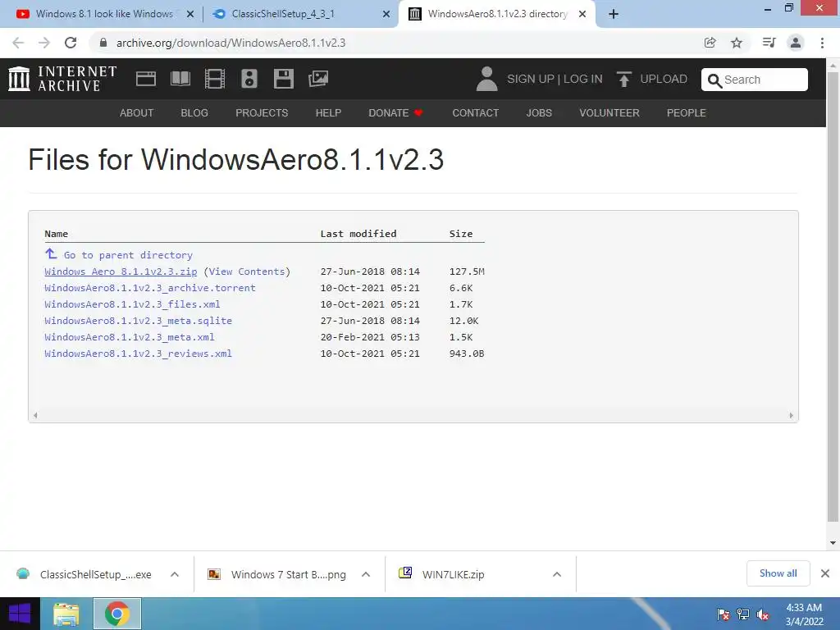Viewport: 840px width, 630px height.
Task: Click the muted volume tray icon
Action: tap(762, 614)
